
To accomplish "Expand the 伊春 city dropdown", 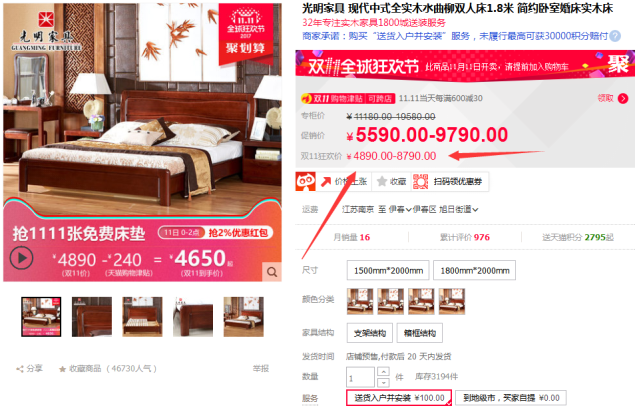I will pyautogui.click(x=400, y=210).
